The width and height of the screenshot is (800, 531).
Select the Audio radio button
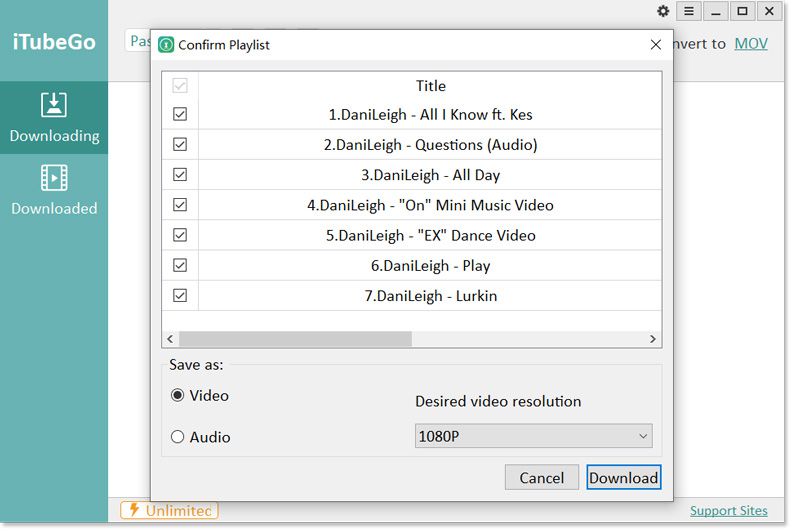pyautogui.click(x=177, y=437)
